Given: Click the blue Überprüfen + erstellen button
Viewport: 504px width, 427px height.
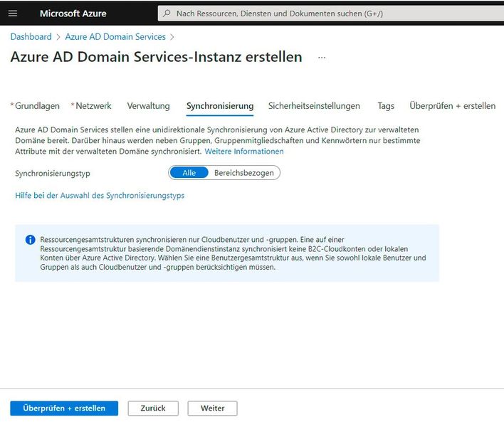Looking at the screenshot, I should (x=64, y=408).
